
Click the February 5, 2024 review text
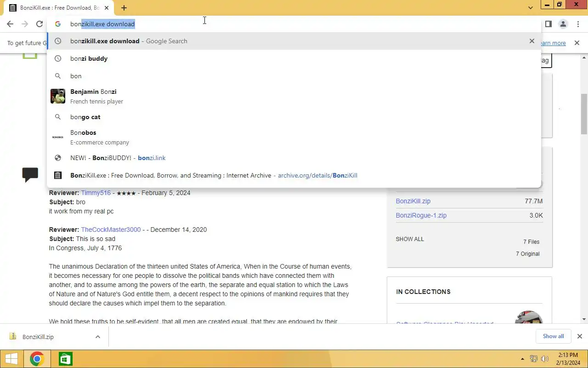coord(166,193)
